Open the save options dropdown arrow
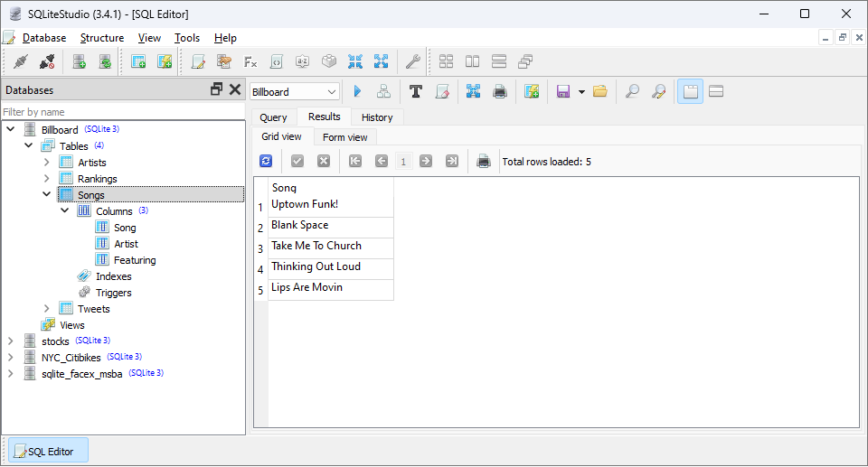868x467 pixels. click(581, 92)
